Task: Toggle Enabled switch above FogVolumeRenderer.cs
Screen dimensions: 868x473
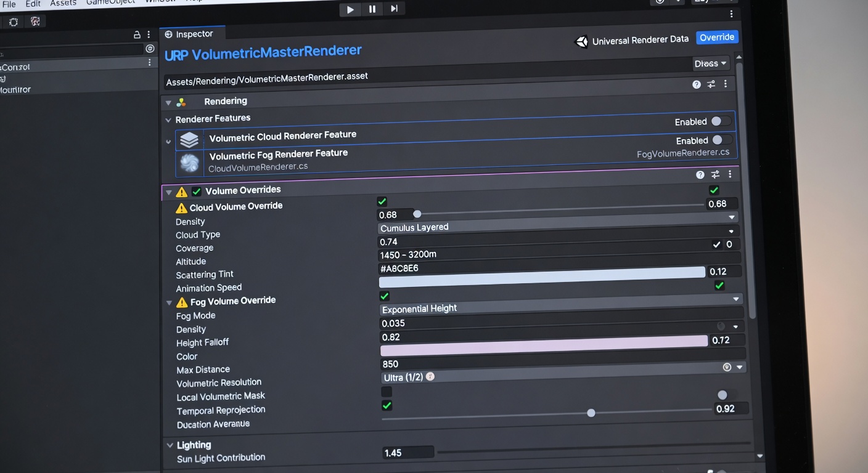Action: click(721, 140)
